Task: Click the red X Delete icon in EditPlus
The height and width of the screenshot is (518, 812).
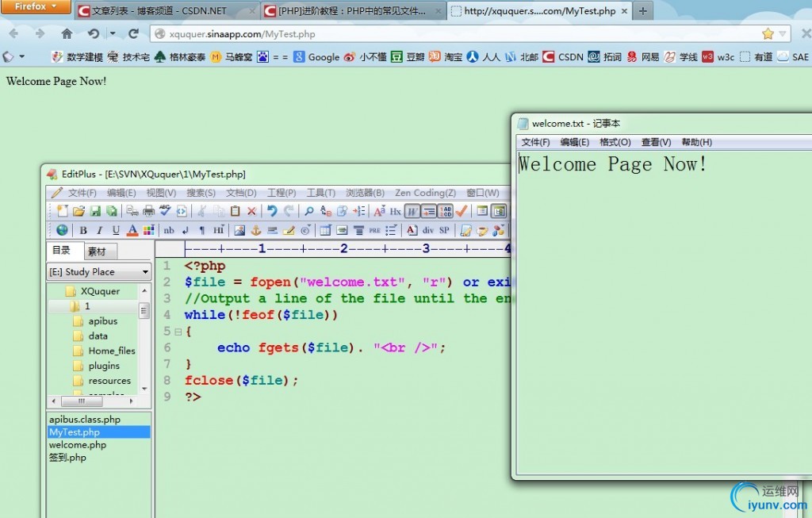Action: [251, 211]
